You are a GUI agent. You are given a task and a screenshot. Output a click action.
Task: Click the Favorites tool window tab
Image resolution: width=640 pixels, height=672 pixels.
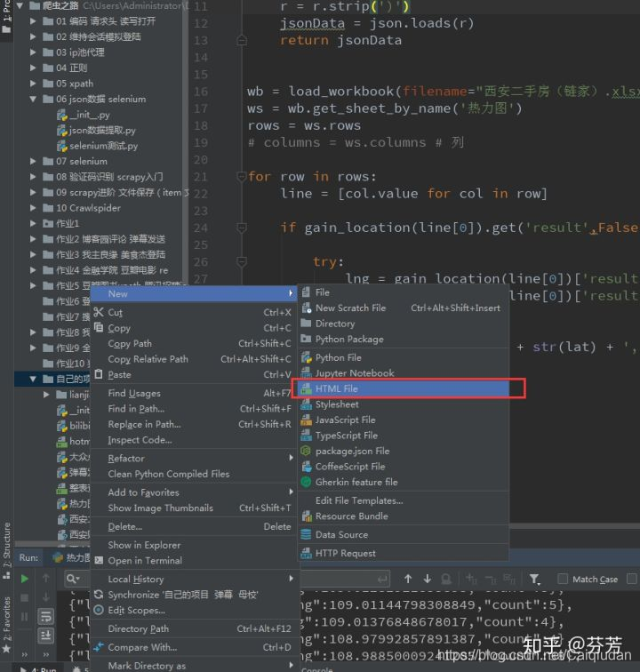[x=6, y=623]
